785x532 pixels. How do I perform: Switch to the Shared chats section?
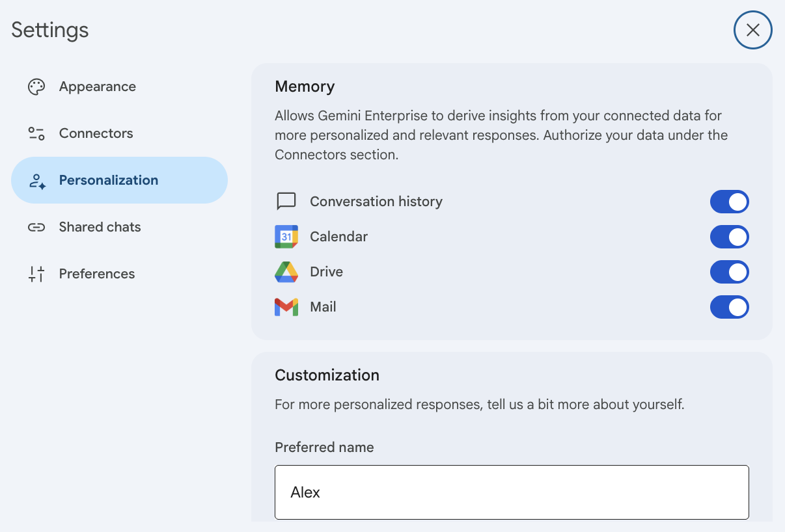click(100, 226)
